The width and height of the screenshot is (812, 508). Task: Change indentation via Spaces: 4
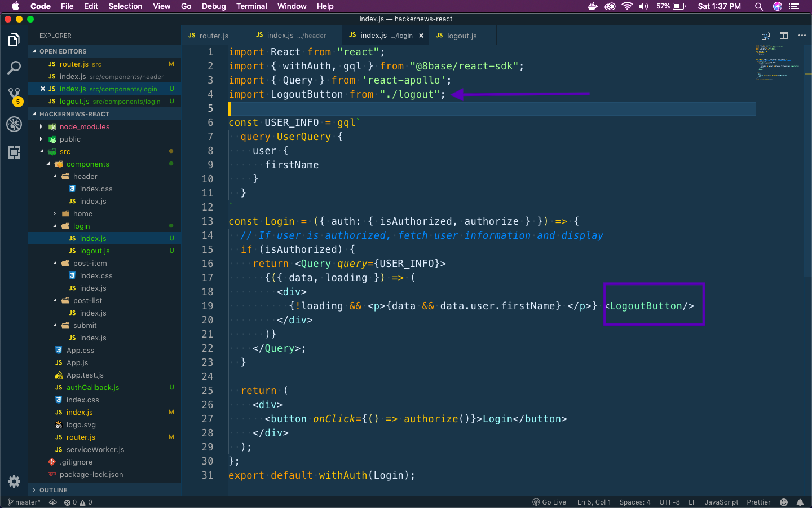pos(635,502)
